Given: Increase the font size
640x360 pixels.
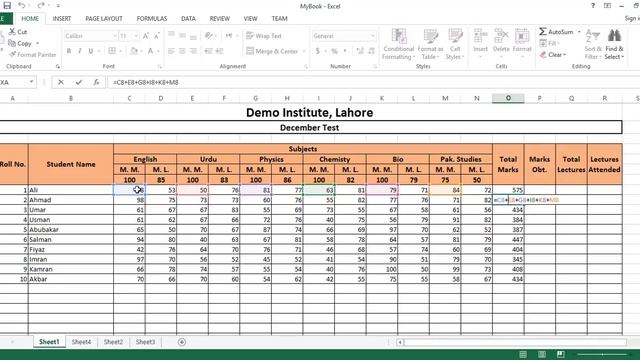Looking at the screenshot, I should pos(146,36).
